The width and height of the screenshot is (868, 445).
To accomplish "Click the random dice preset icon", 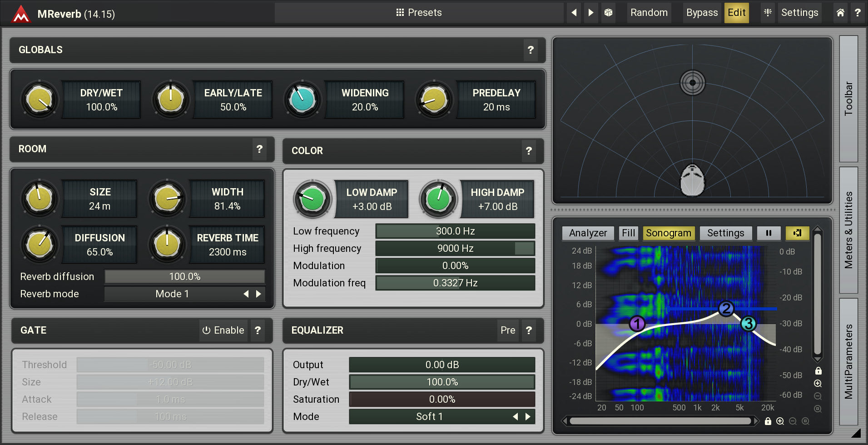I will [608, 13].
